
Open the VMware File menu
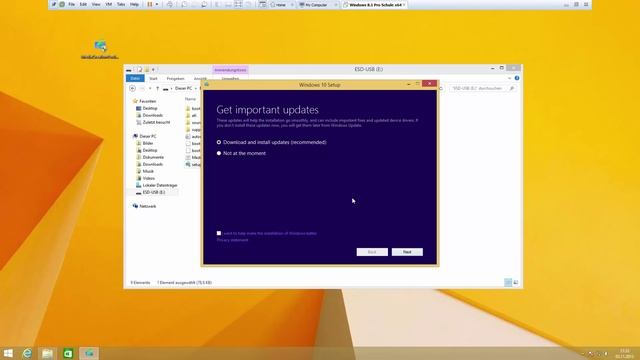click(x=71, y=4)
